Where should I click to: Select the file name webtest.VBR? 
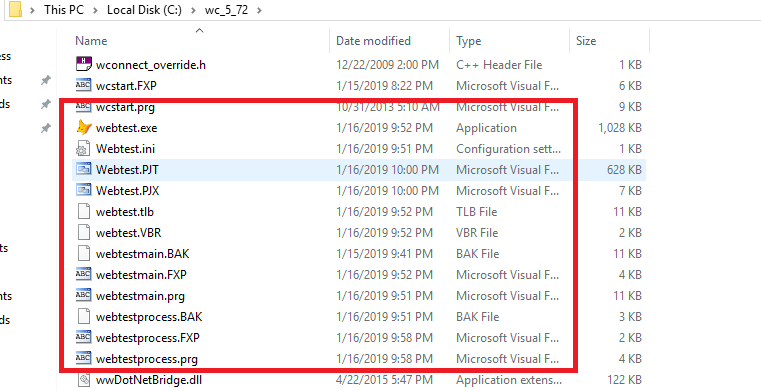coord(129,232)
